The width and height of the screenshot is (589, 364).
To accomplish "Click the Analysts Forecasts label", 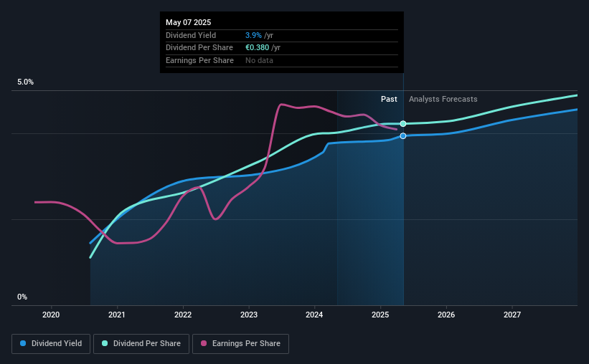I will [x=443, y=99].
